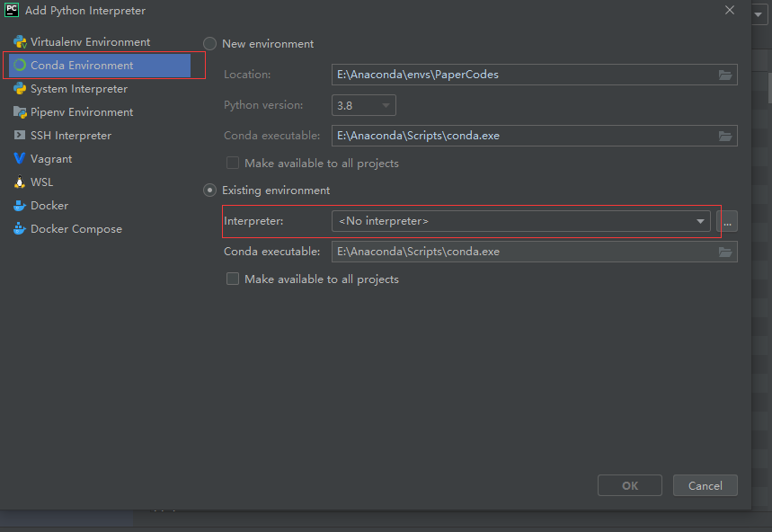Screen dimensions: 772x532
Task: Check Make available to all projects under Existing environment
Action: point(233,279)
